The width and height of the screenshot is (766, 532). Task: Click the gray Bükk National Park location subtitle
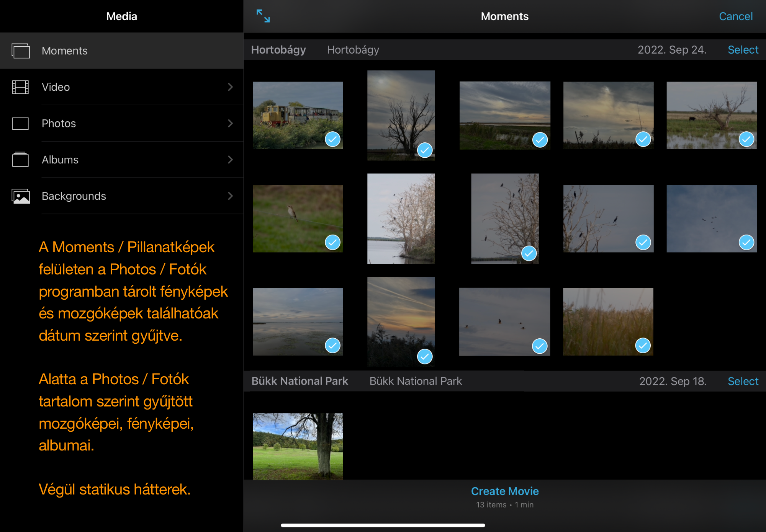416,381
